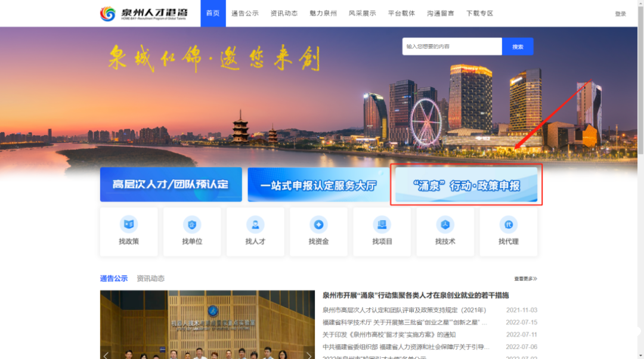Click the news carousel group photo

208,325
